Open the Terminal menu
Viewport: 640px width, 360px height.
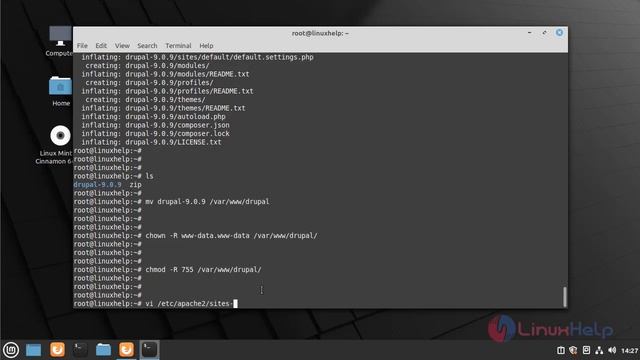(x=178, y=46)
